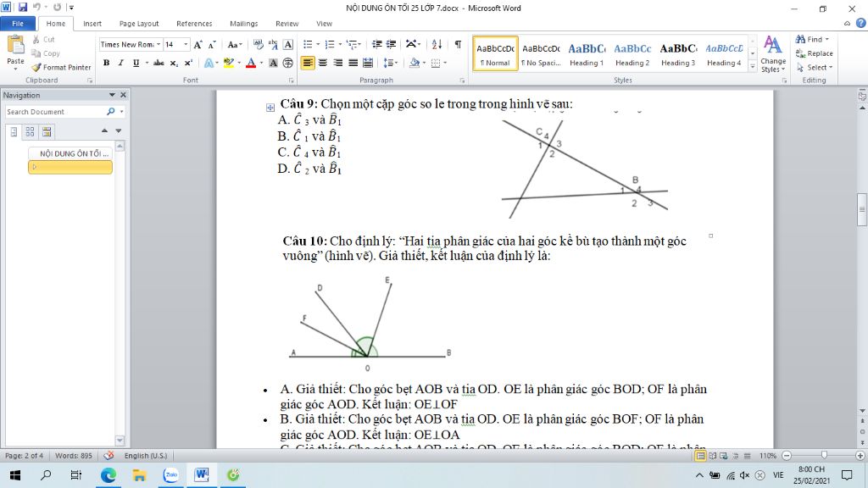Activate the Format Painter tool

[x=61, y=67]
